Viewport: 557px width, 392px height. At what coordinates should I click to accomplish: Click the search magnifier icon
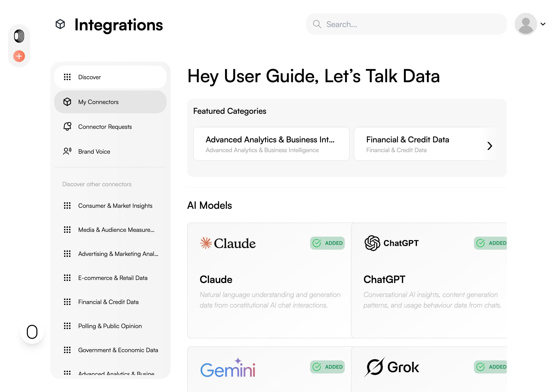pyautogui.click(x=317, y=24)
